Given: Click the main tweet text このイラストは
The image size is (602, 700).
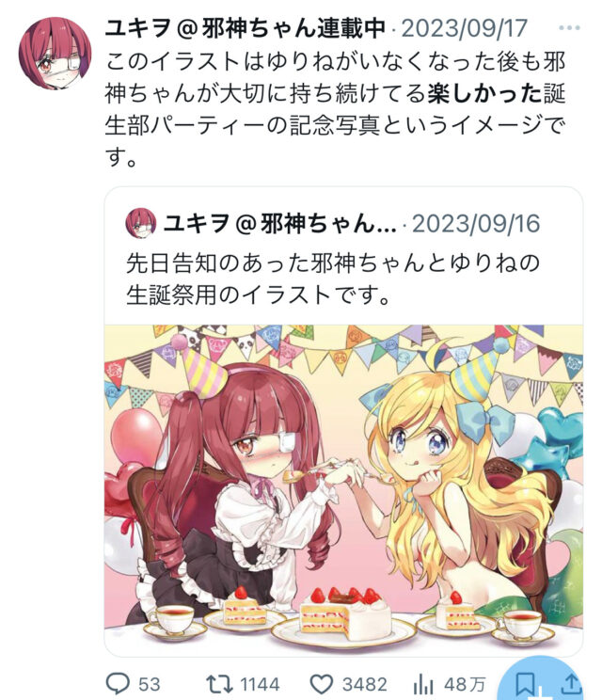Looking at the screenshot, I should (x=336, y=109).
